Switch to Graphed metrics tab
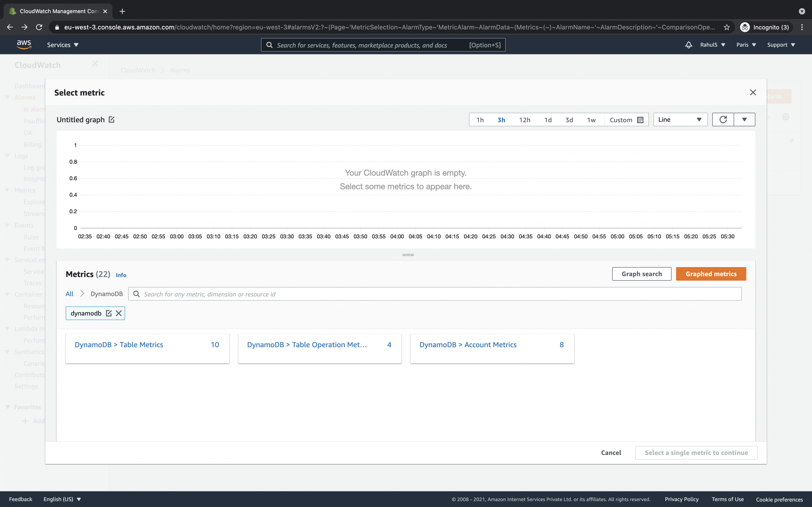This screenshot has height=507, width=812. (711, 274)
